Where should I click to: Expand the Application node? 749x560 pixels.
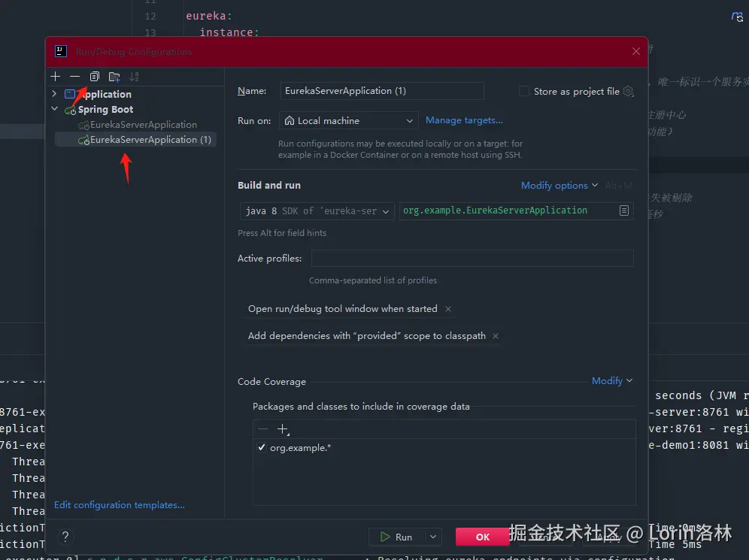tap(54, 93)
